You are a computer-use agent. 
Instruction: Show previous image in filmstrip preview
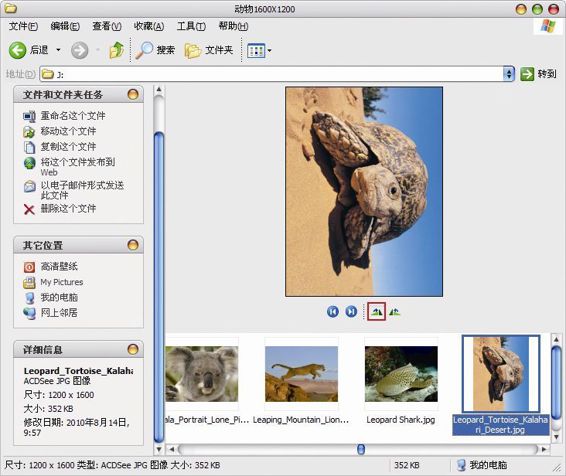[x=333, y=311]
